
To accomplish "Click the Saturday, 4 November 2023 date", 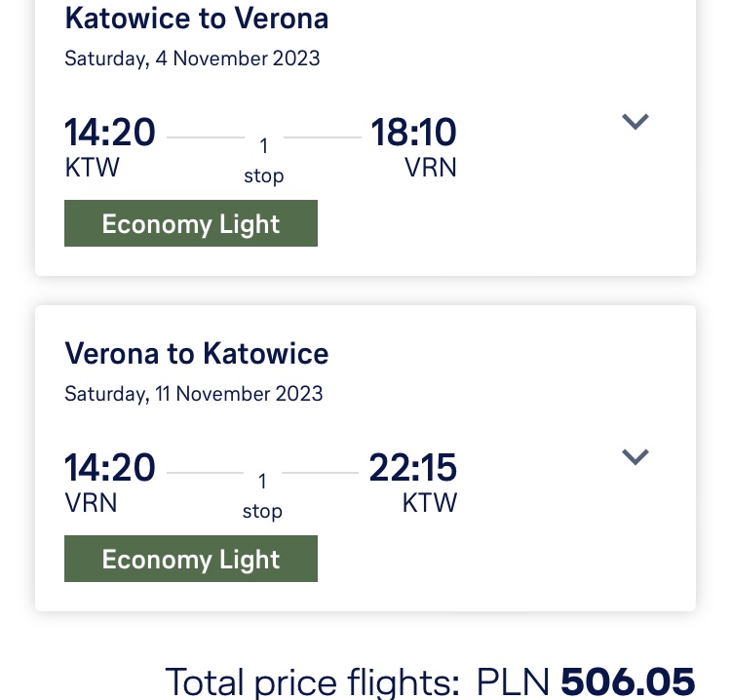I will 192,58.
